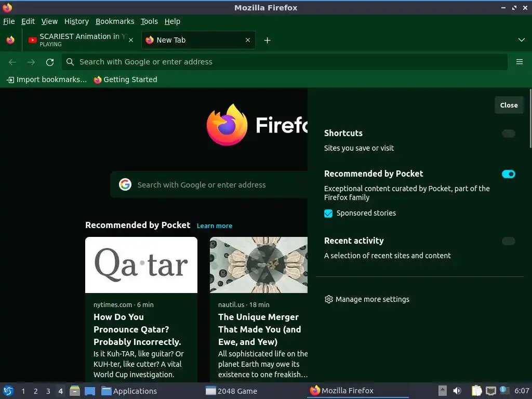The height and width of the screenshot is (399, 532).
Task: Select the New Tab tab
Action: click(x=198, y=40)
